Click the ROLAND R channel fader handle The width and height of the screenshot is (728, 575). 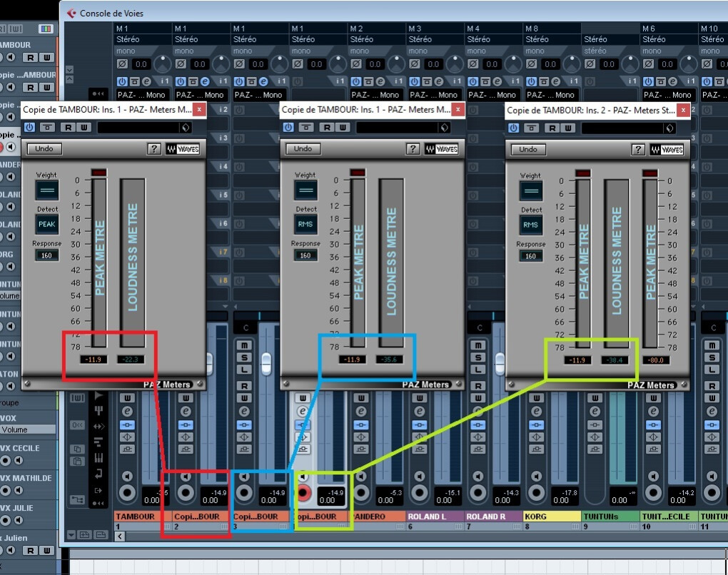(500, 365)
